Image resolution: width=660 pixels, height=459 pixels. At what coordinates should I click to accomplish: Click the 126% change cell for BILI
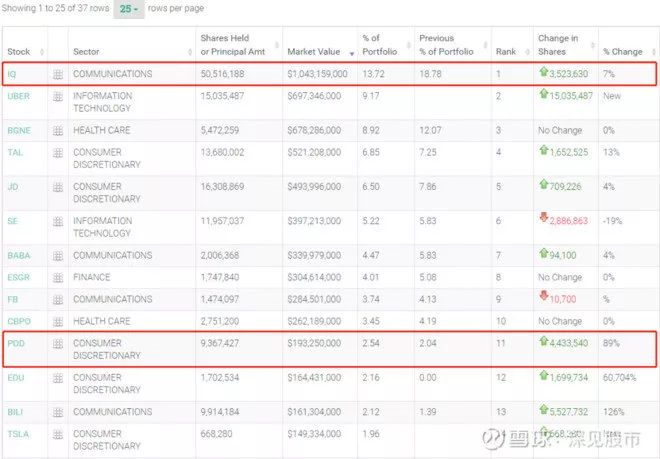pyautogui.click(x=613, y=412)
